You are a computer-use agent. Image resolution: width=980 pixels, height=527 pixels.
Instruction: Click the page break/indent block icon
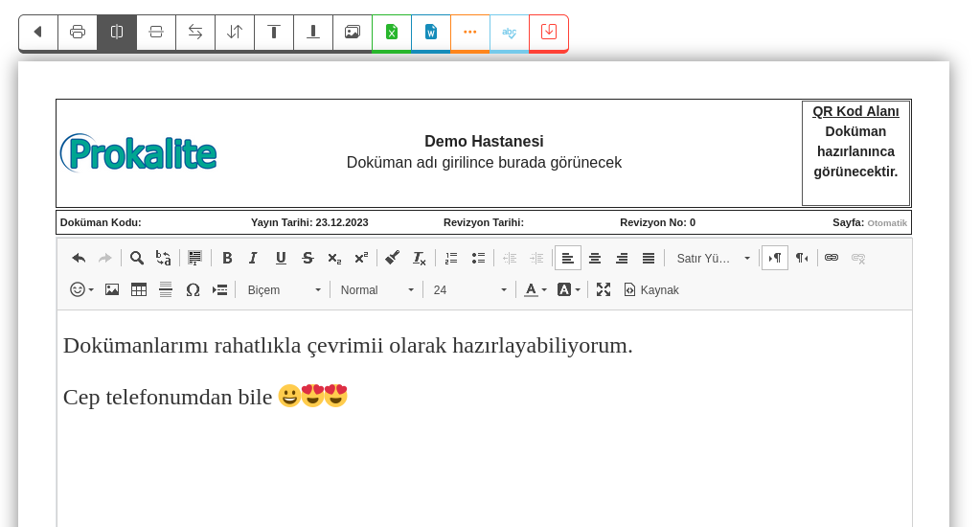pyautogui.click(x=219, y=289)
